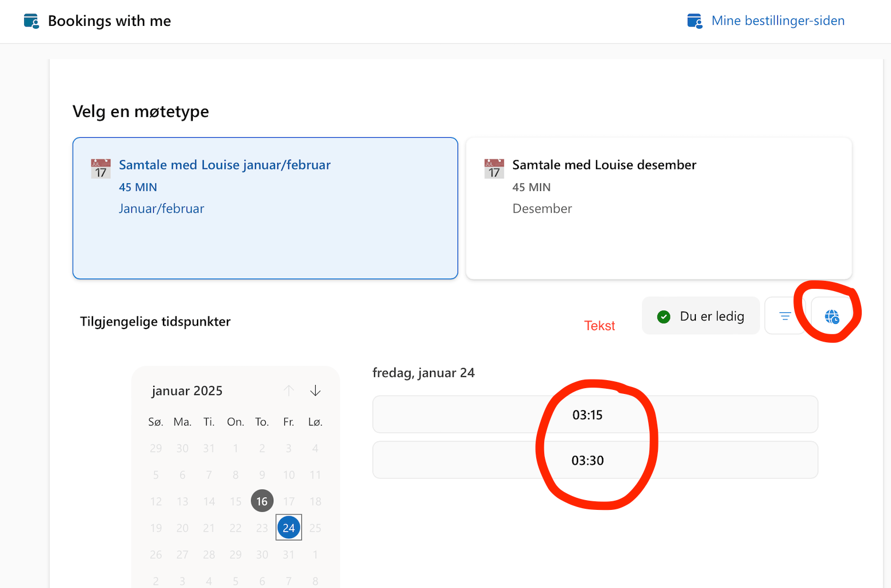Click the Tilgjengelige tidspunkter label

[155, 322]
